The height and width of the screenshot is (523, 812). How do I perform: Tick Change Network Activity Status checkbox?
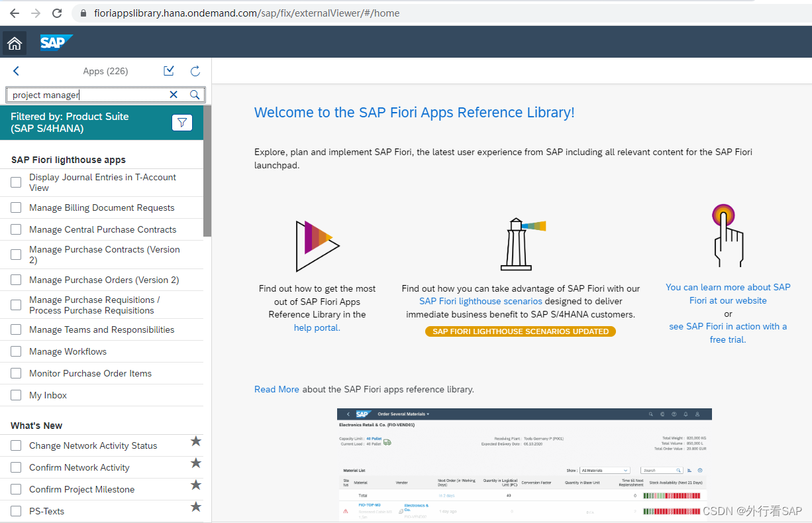(16, 445)
